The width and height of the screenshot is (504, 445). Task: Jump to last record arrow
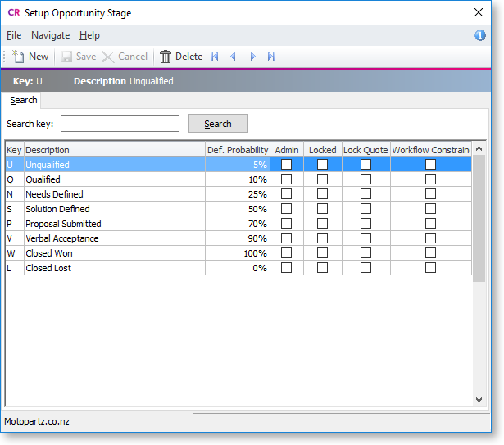pyautogui.click(x=271, y=57)
